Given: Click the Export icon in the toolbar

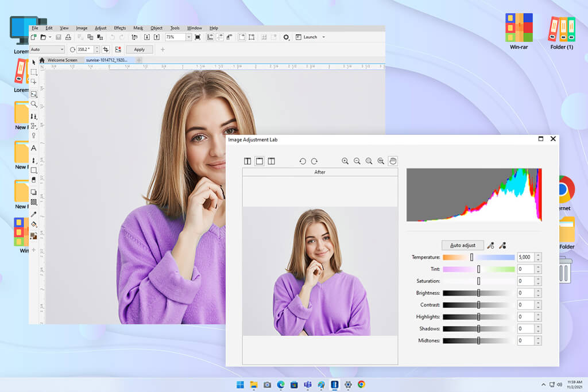Looking at the screenshot, I should pos(157,37).
